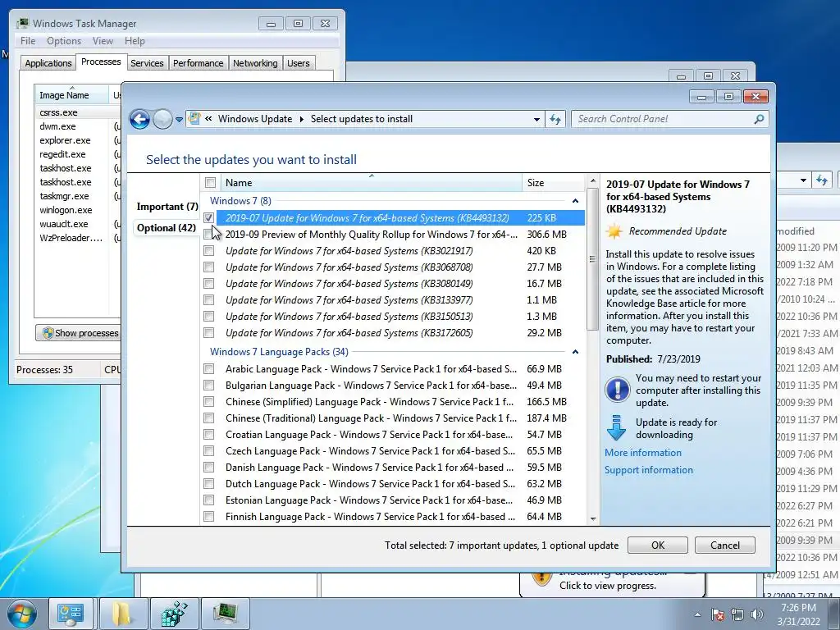The width and height of the screenshot is (840, 630).
Task: Open the Support information link
Action: click(649, 470)
